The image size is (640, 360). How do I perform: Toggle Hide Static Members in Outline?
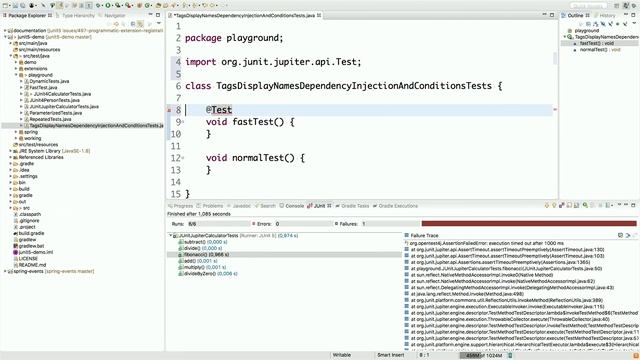pos(611,24)
